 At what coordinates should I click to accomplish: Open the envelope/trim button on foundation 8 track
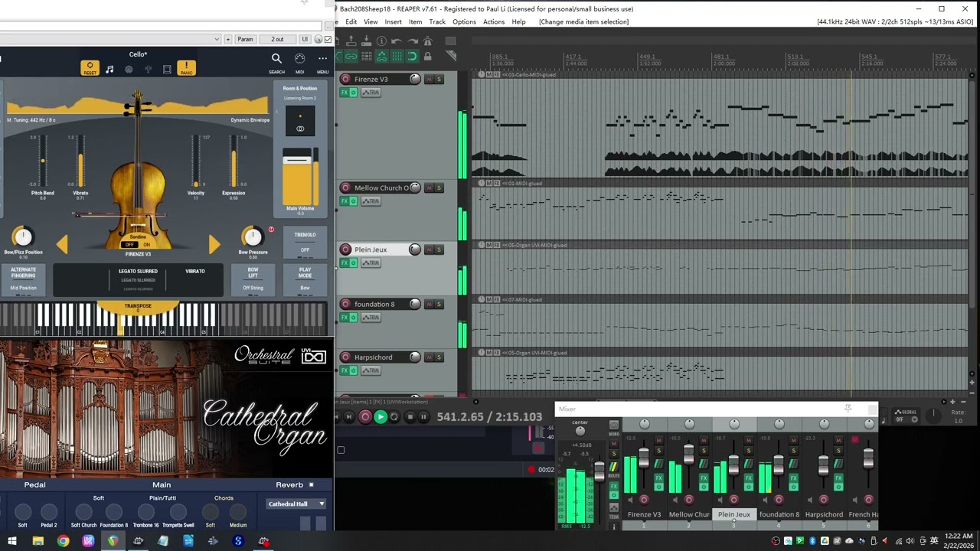tap(371, 318)
